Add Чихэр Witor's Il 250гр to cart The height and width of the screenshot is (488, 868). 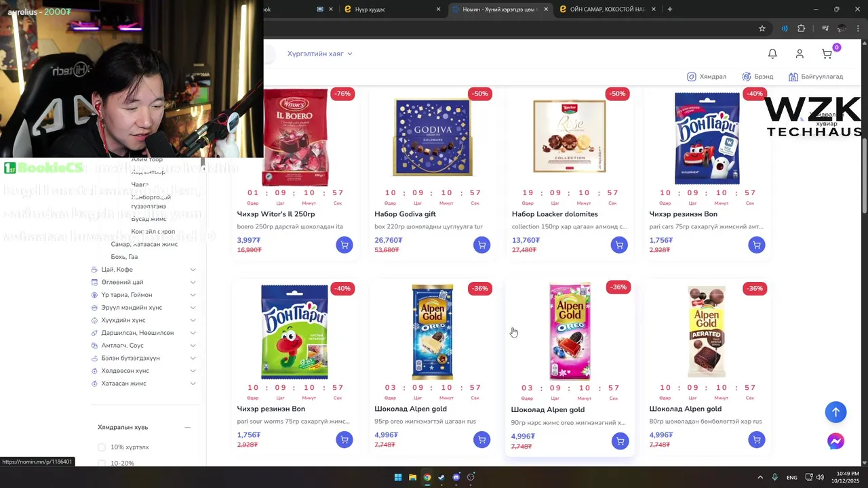coord(344,245)
